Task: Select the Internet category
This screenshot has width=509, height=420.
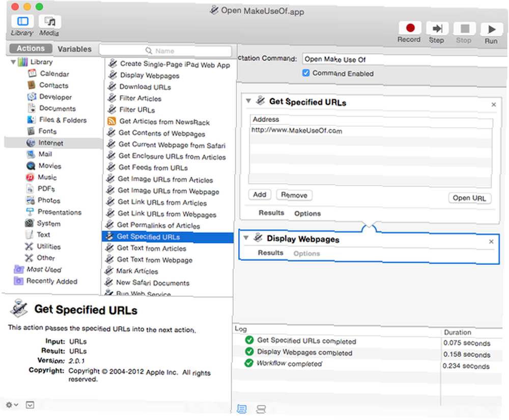Action: click(x=53, y=143)
